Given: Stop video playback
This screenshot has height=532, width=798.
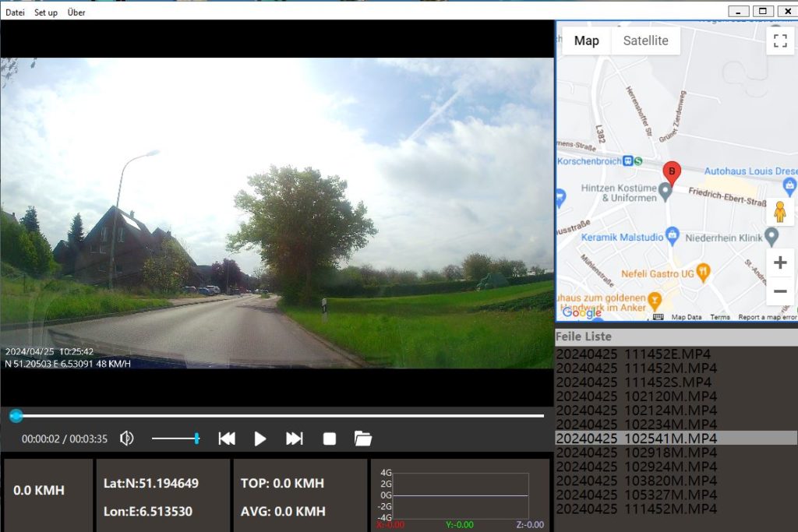Looking at the screenshot, I should point(330,439).
